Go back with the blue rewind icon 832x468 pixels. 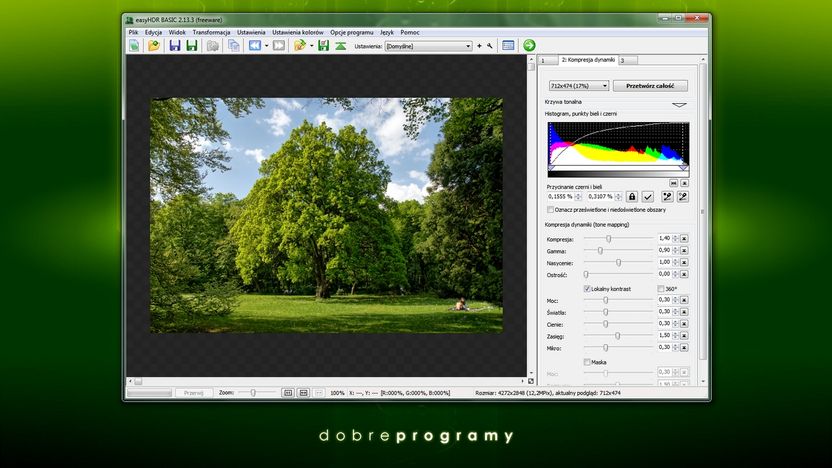click(x=255, y=46)
